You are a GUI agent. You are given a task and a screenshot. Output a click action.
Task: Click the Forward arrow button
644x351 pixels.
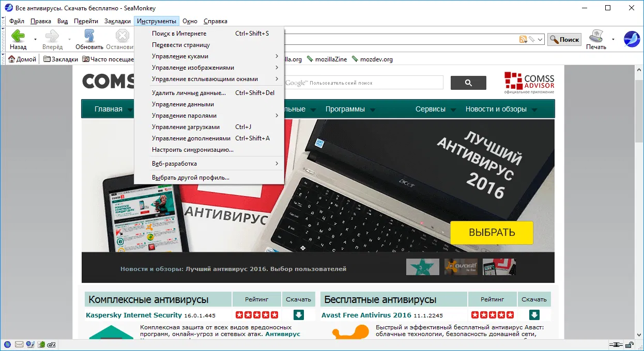pyautogui.click(x=52, y=36)
